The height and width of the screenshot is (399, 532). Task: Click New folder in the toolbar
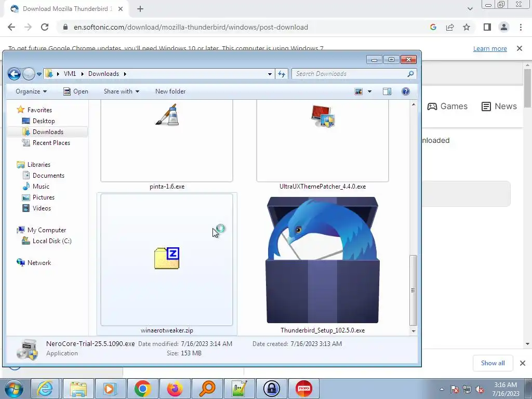pos(170,91)
